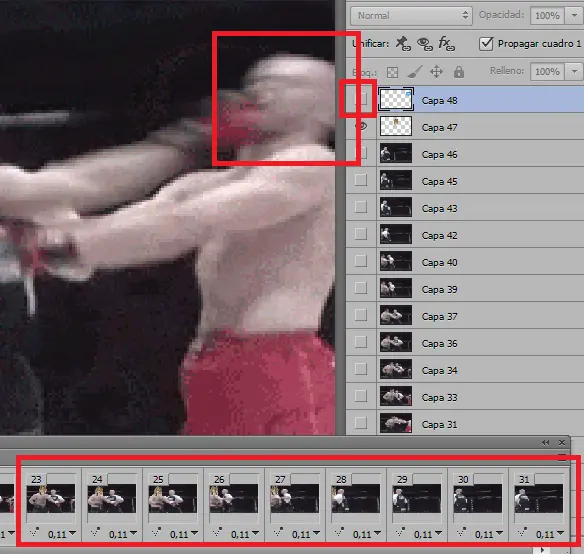Open the Opacidad slider arrow
Image resolution: width=584 pixels, height=554 pixels.
(x=574, y=15)
